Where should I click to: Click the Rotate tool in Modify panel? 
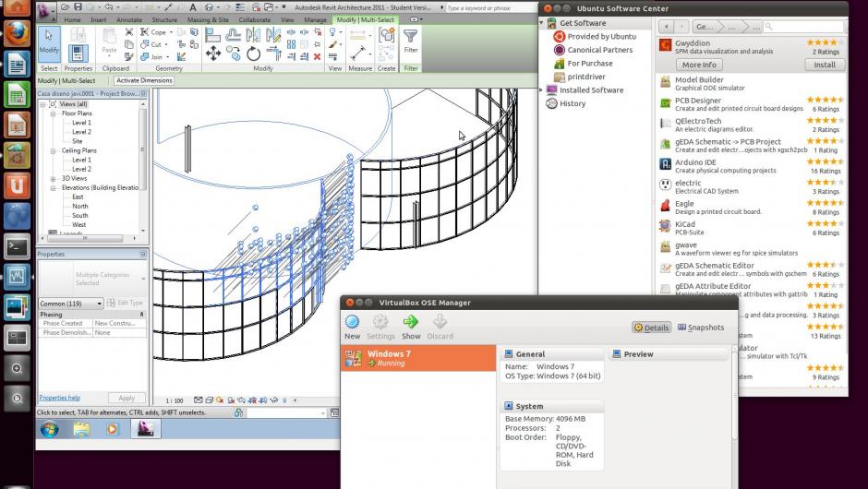(x=254, y=54)
